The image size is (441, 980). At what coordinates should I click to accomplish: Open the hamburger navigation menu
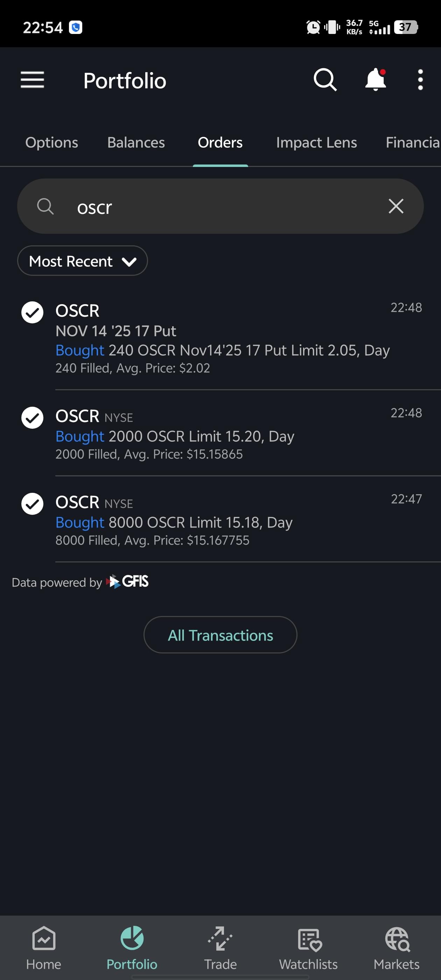32,80
